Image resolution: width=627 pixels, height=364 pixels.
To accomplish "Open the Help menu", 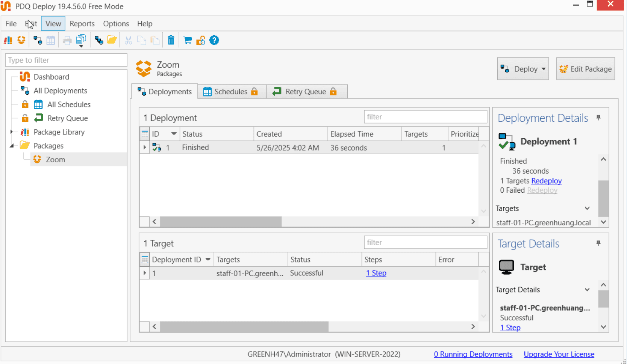I will pyautogui.click(x=145, y=24).
